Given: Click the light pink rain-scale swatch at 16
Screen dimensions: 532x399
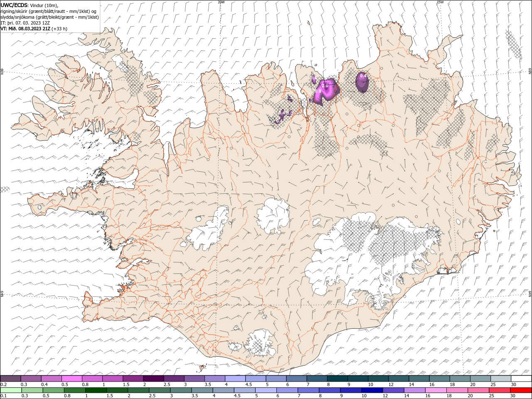Looking at the screenshot, I should click(x=436, y=390).
